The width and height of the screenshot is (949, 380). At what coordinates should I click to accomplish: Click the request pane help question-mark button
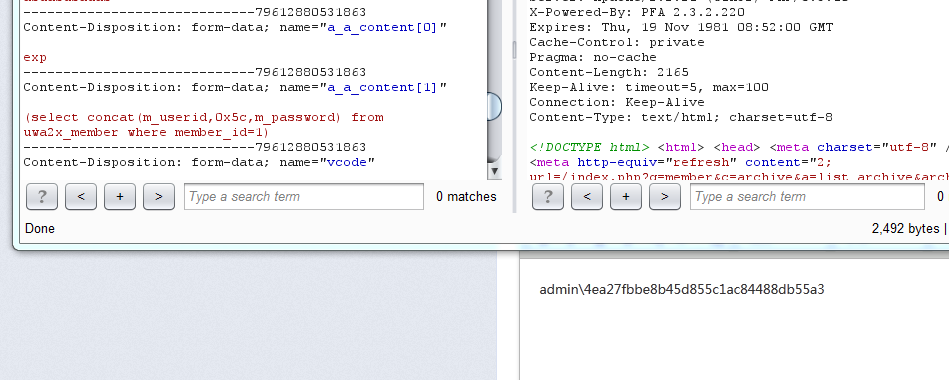(x=42, y=197)
